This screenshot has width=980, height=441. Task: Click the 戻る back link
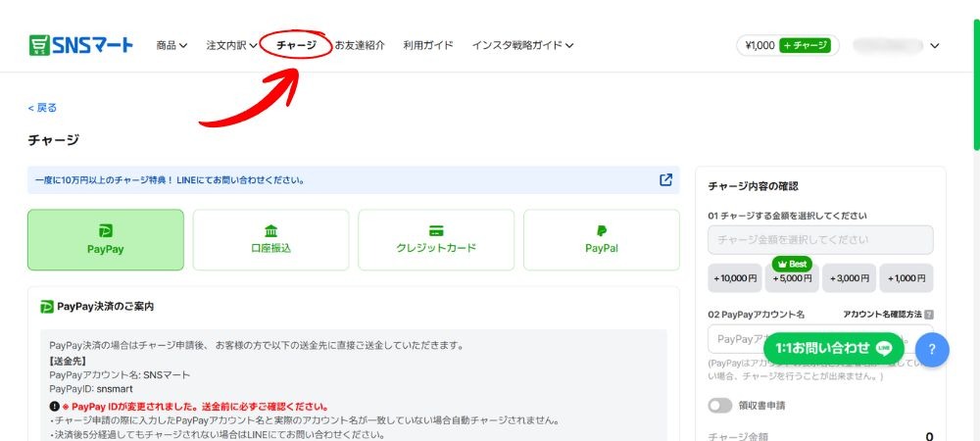(42, 108)
